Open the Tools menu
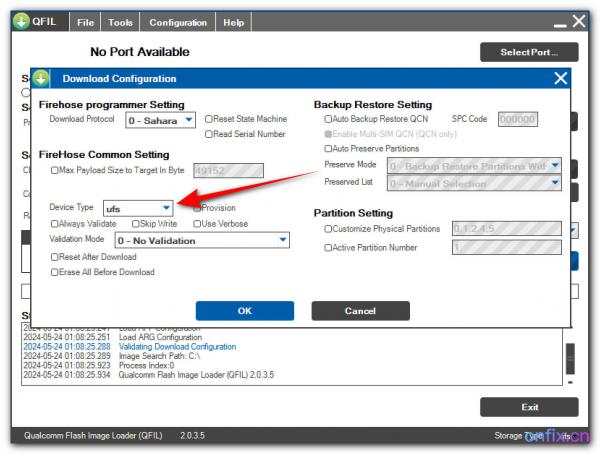This screenshot has width=600, height=454. 120,22
